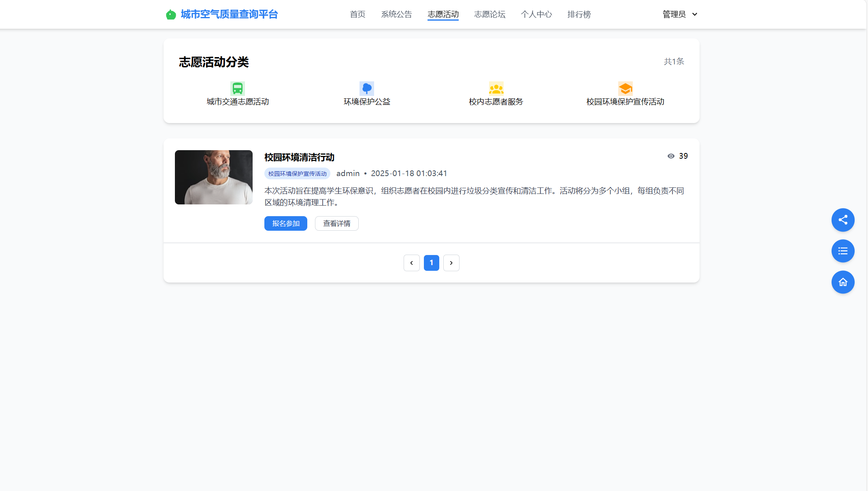Viewport: 868px width, 491px height.
Task: Click the previous page chevron
Action: tap(411, 263)
